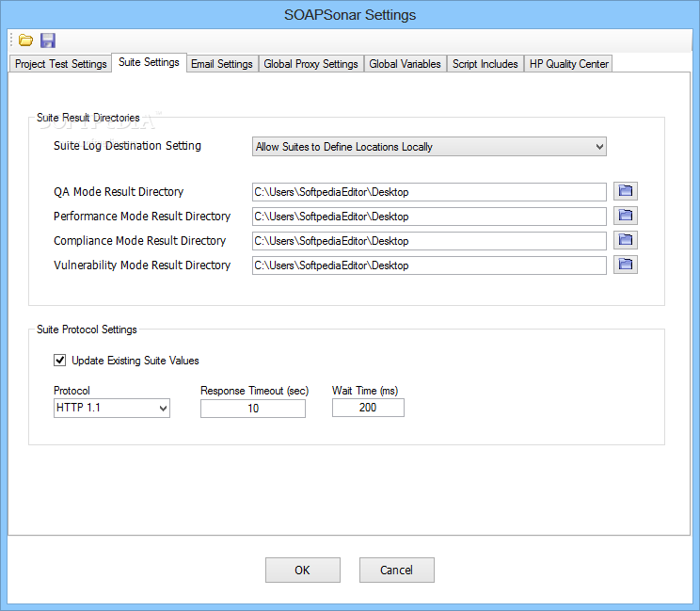Click the 'Suite Result Directories' group title
Image resolution: width=700 pixels, height=611 pixels.
tap(87, 118)
